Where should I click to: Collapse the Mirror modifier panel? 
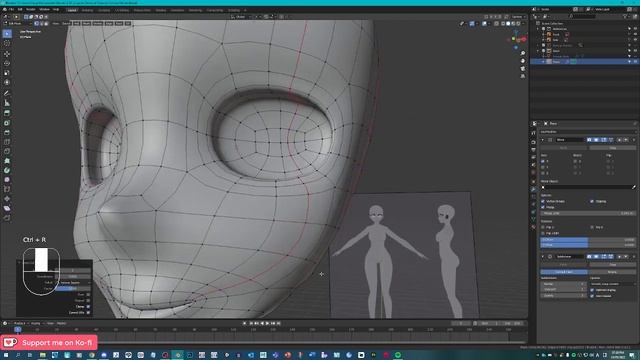pyautogui.click(x=543, y=140)
